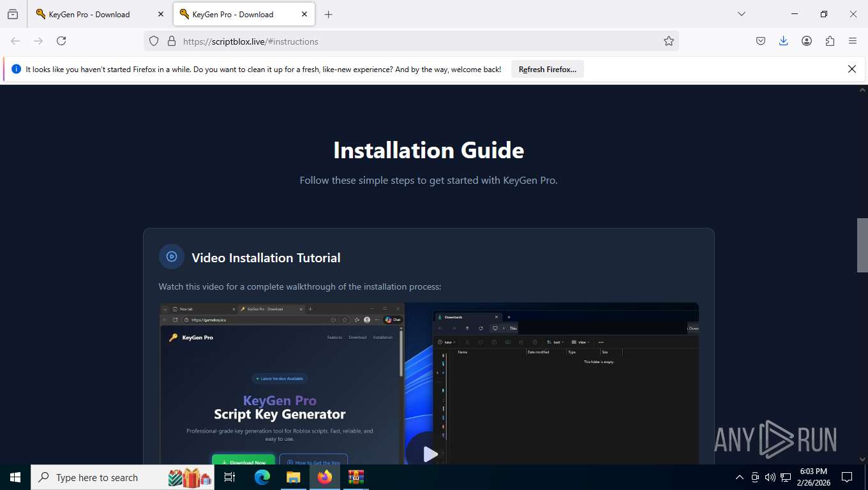
Task: Click the Installation Guide heading
Action: [429, 150]
